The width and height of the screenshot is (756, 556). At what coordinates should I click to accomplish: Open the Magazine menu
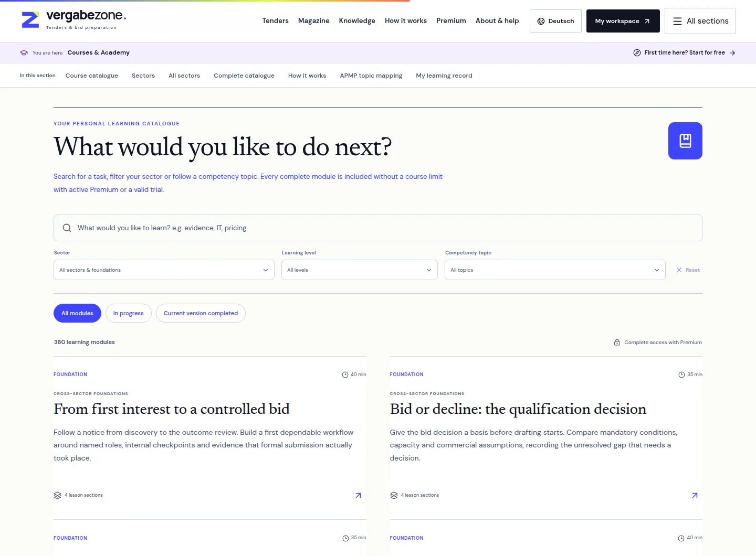click(314, 21)
